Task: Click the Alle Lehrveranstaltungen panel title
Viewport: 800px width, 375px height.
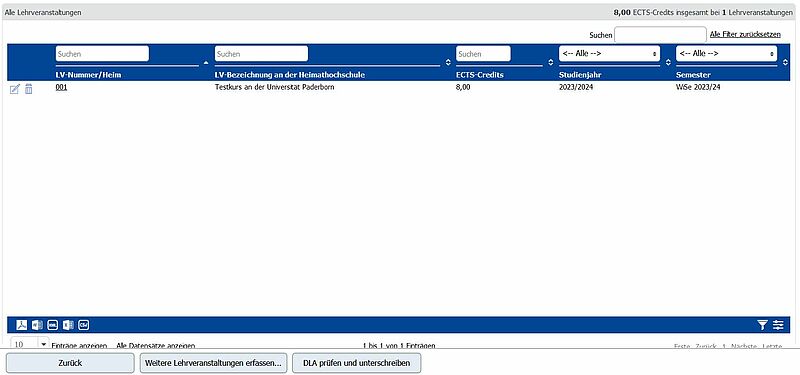Action: (x=43, y=12)
